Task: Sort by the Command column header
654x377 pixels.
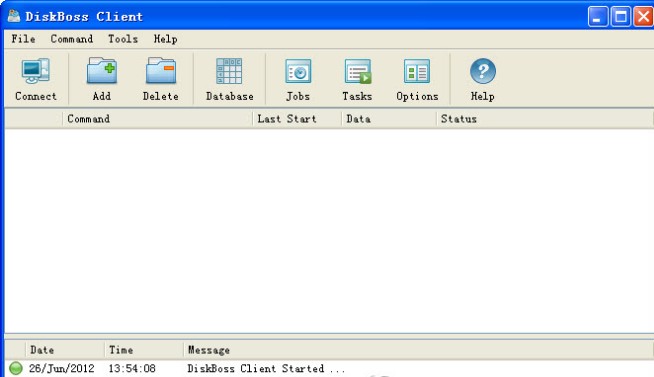Action: [x=157, y=119]
